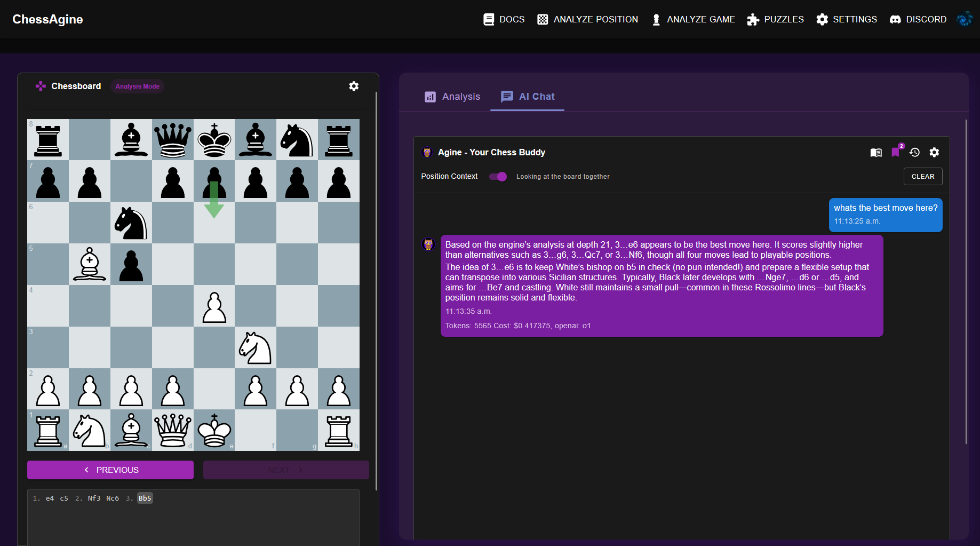This screenshot has width=980, height=546.
Task: Select the AI Chat tab
Action: (528, 97)
